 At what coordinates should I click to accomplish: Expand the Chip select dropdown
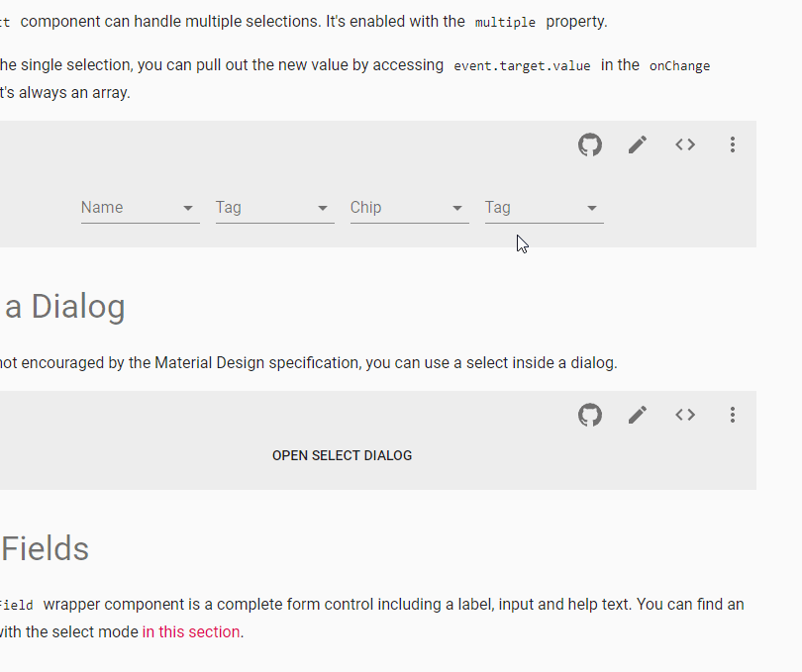[x=409, y=208]
